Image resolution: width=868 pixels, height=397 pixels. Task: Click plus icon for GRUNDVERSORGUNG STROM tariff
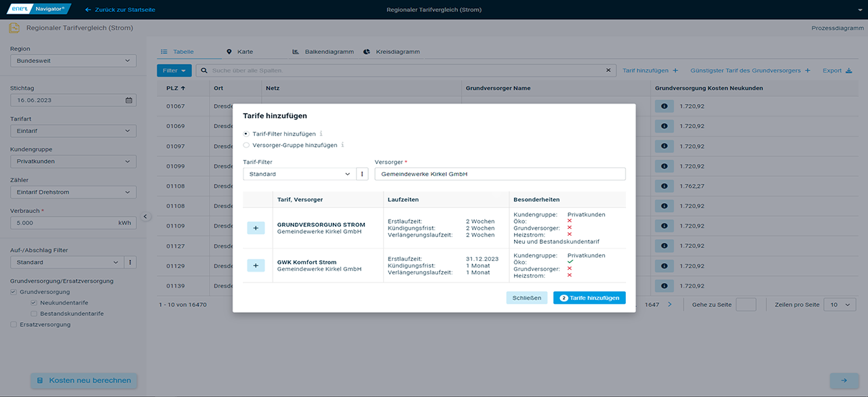coord(256,228)
